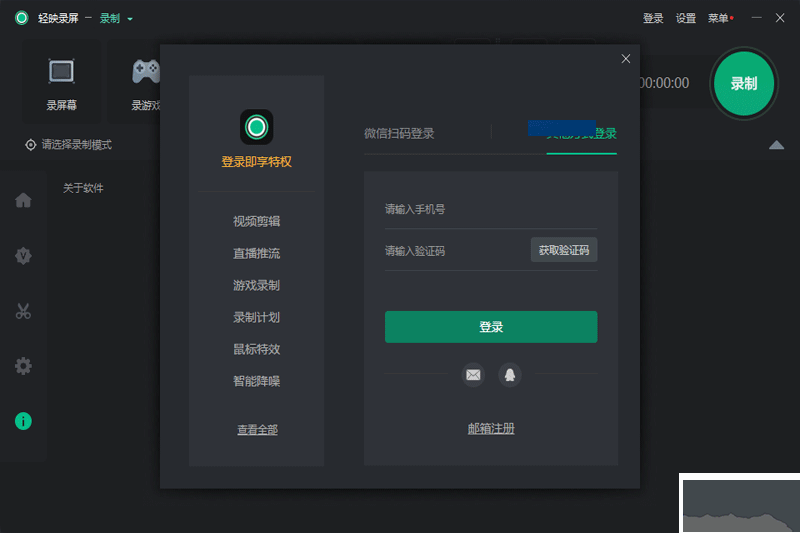The image size is (800, 533).
Task: Click the 视频剪辑 feature text
Action: 257,221
